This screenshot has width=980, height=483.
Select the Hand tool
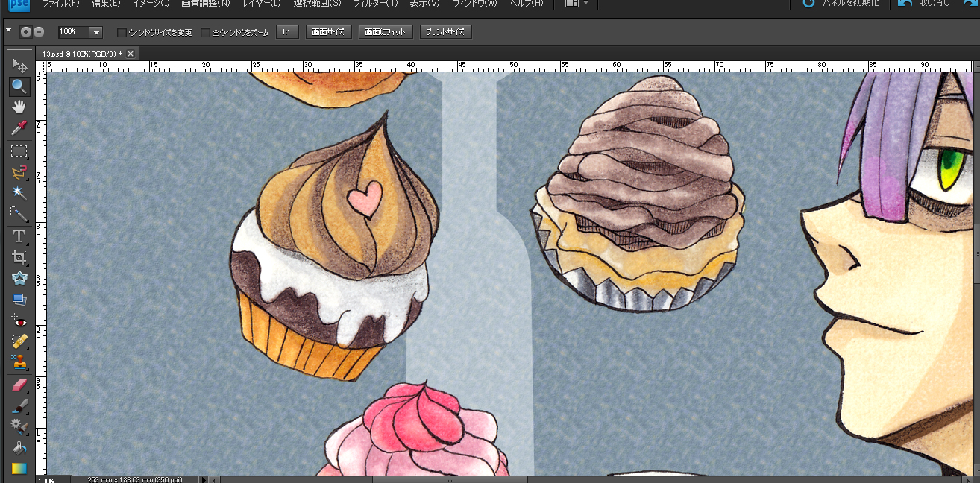coord(19,107)
